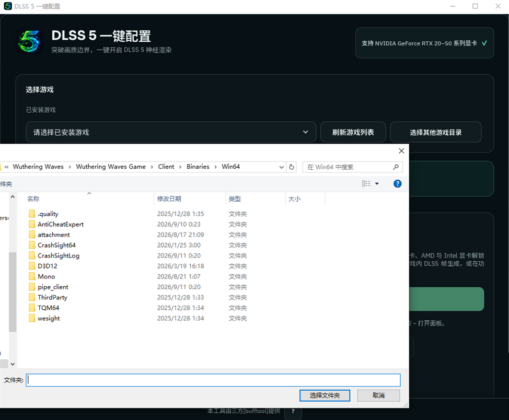Select the ThirdParty folder icon

[32, 297]
